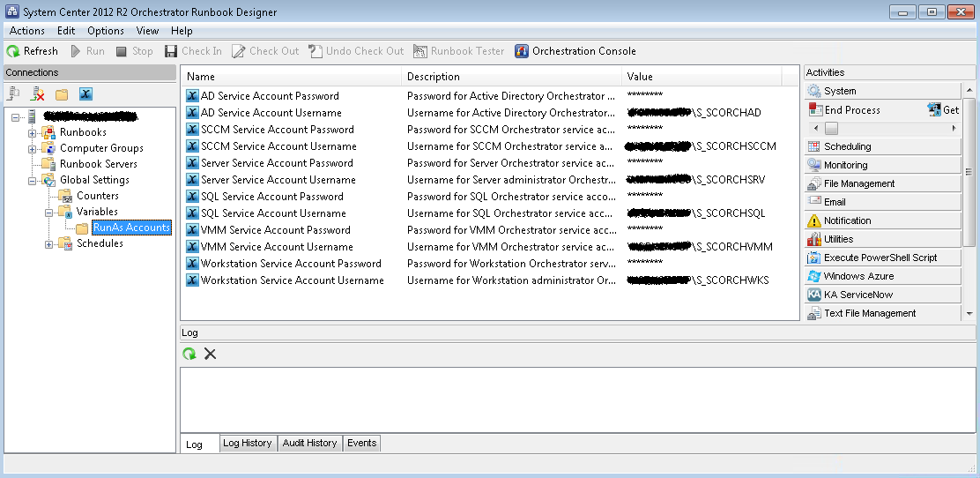980x478 pixels.
Task: Click the End Process activity
Action: (x=843, y=110)
